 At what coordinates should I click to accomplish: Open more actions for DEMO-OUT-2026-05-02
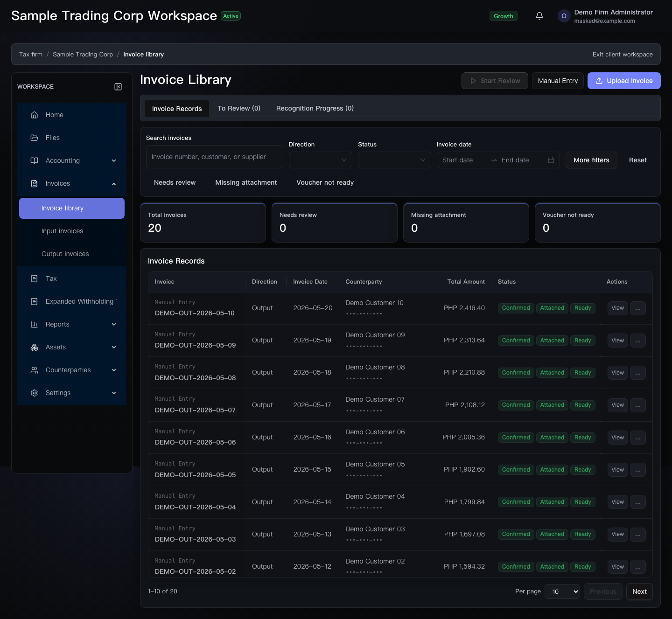coord(638,567)
